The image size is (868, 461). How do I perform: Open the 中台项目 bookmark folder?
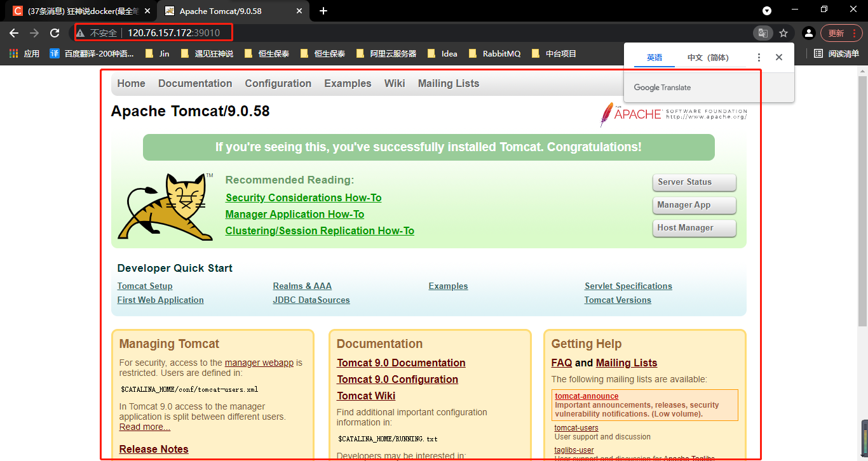[x=554, y=54]
